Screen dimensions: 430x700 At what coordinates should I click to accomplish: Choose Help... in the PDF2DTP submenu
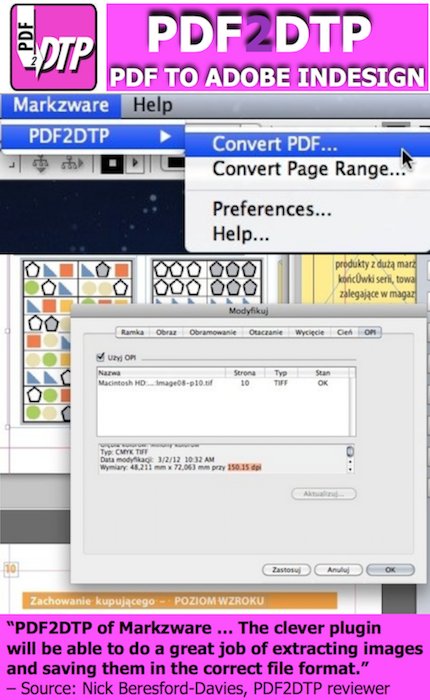(241, 233)
